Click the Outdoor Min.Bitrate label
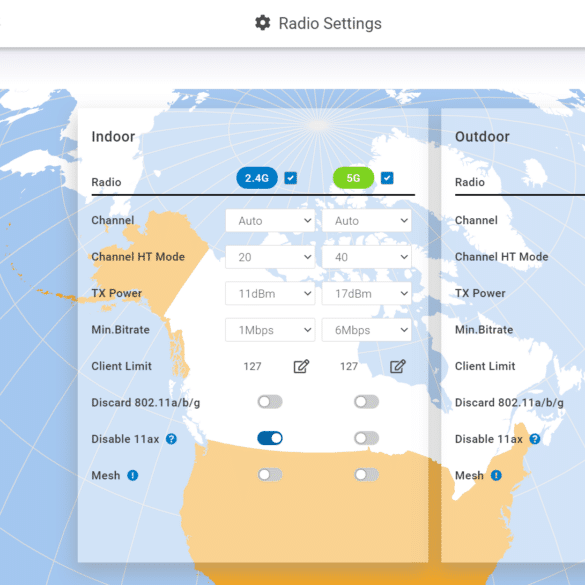The width and height of the screenshot is (585, 585). (x=484, y=329)
